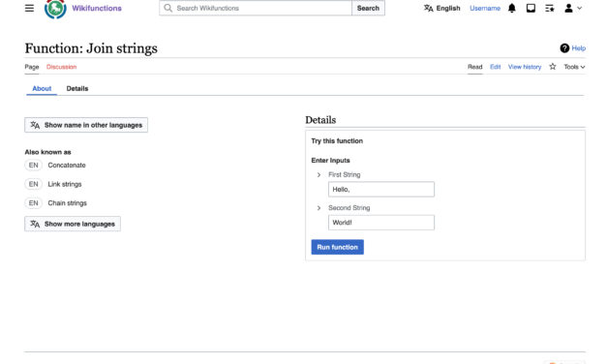The width and height of the screenshot is (607, 364).
Task: Click the Help question mark icon
Action: [x=564, y=48]
